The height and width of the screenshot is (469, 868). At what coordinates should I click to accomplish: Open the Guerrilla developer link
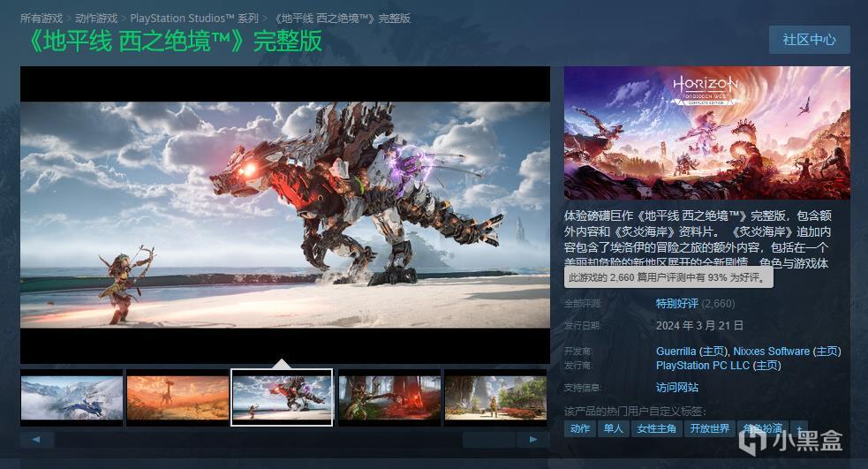coord(676,351)
